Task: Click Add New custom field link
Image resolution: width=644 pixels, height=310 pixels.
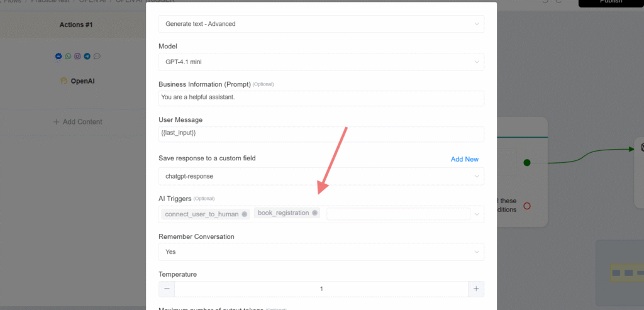Action: (x=465, y=159)
